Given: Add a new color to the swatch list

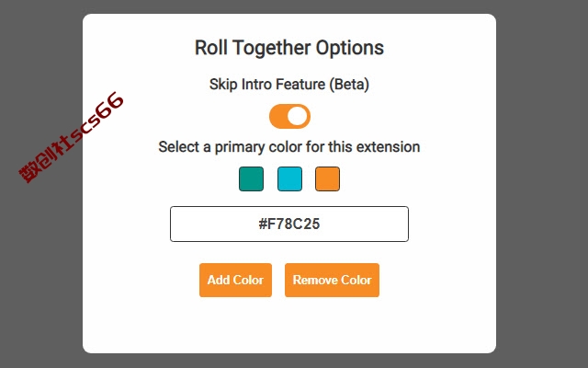Looking at the screenshot, I should (x=235, y=280).
